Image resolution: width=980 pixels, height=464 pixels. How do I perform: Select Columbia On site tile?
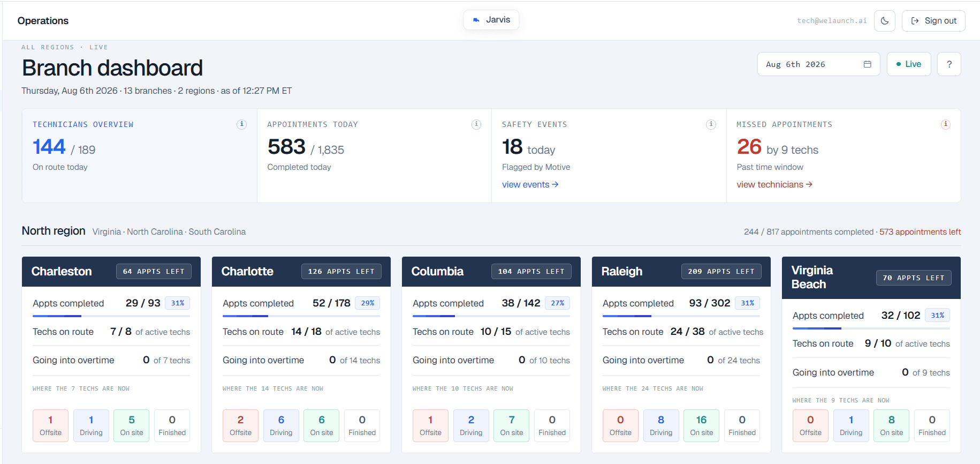click(512, 425)
